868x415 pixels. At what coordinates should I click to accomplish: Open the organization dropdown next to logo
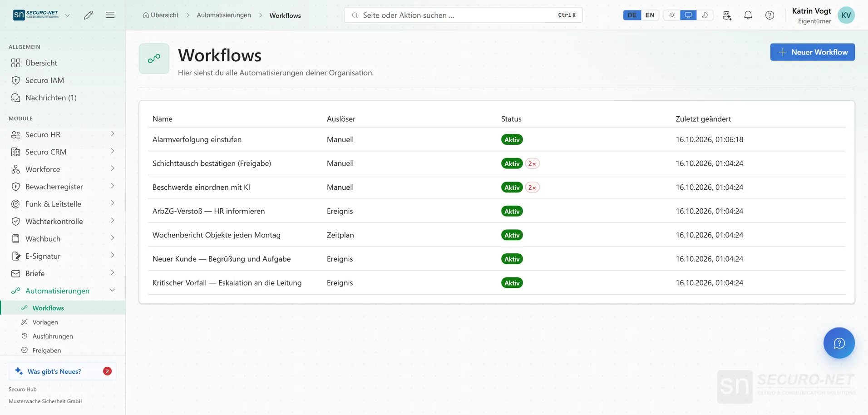pos(67,15)
